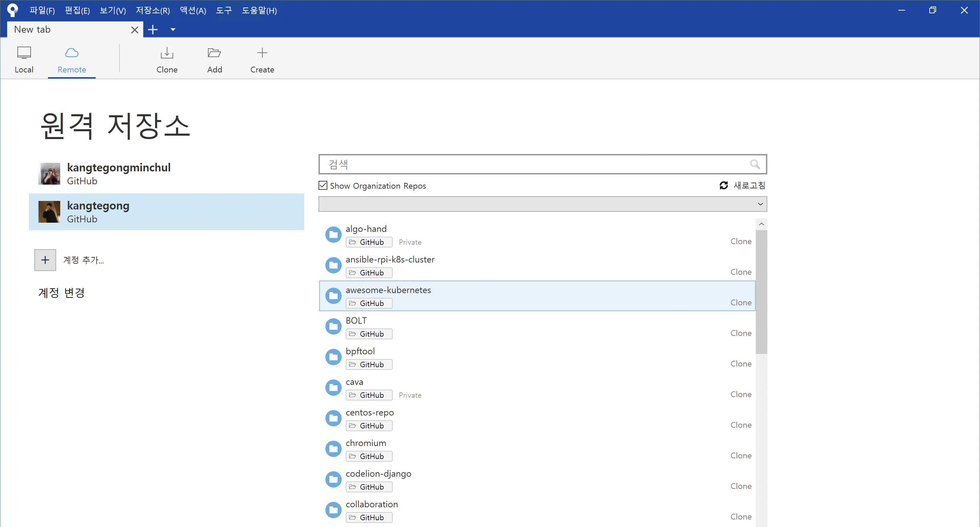The height and width of the screenshot is (527, 980).
Task: Open the 도구 menu
Action: 224,10
